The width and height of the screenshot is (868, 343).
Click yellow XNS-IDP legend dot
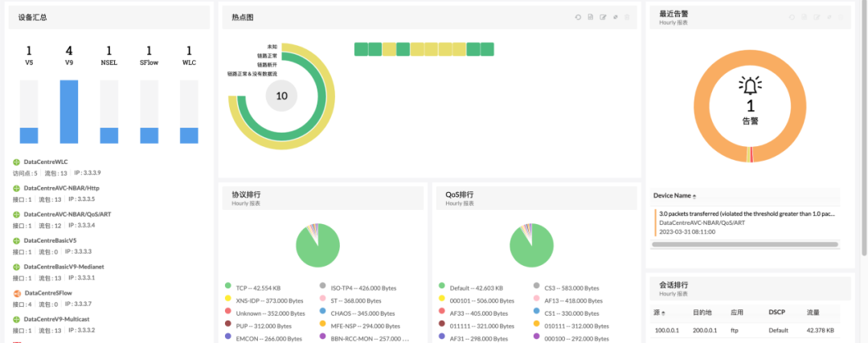227,298
